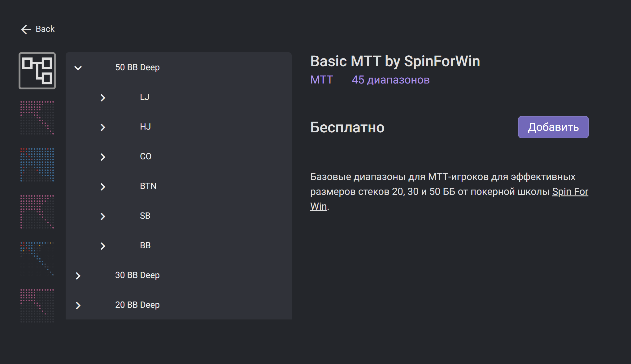Select the BB tree item
Image resolution: width=631 pixels, height=364 pixels.
click(145, 246)
